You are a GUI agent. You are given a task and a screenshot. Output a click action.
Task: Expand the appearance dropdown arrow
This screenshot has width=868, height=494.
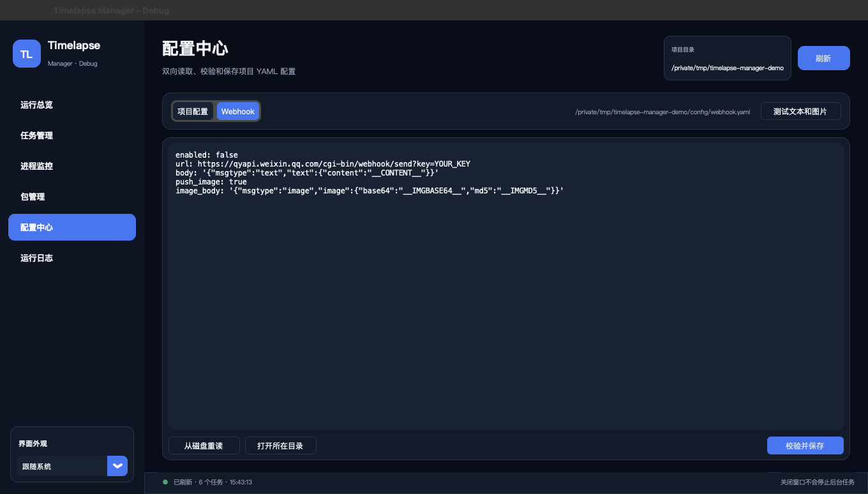tap(117, 466)
